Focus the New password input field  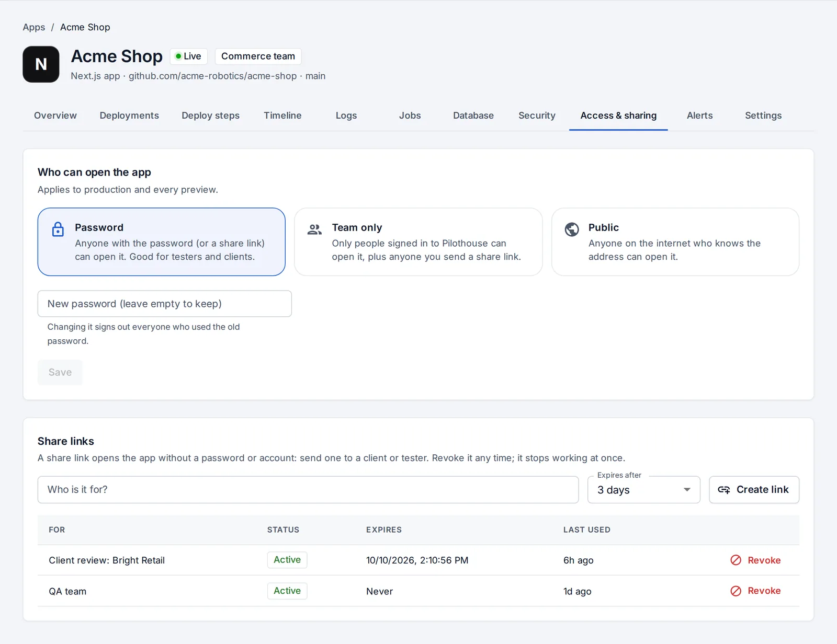pyautogui.click(x=165, y=304)
